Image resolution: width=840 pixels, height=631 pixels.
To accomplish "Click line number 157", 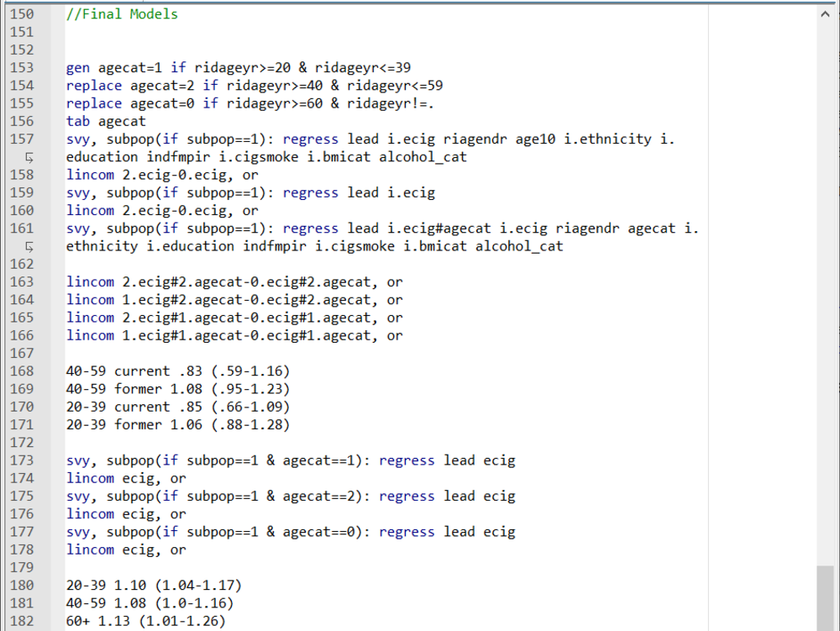I will (22, 139).
